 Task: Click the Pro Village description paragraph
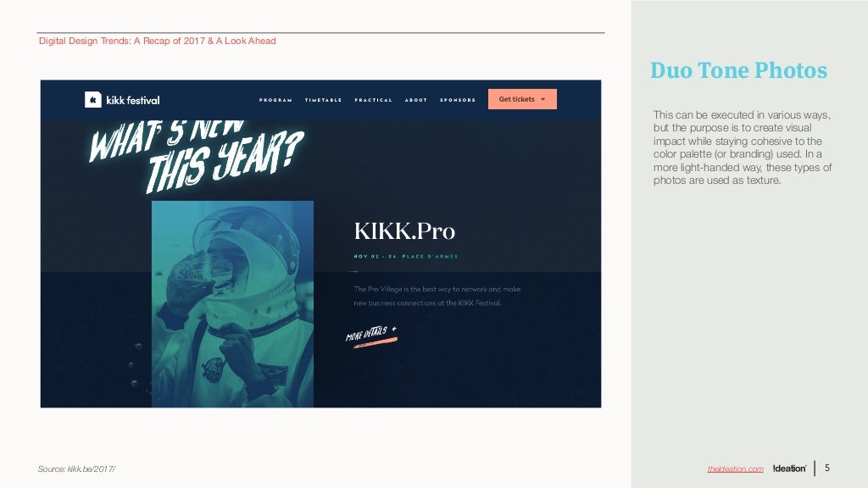437,296
